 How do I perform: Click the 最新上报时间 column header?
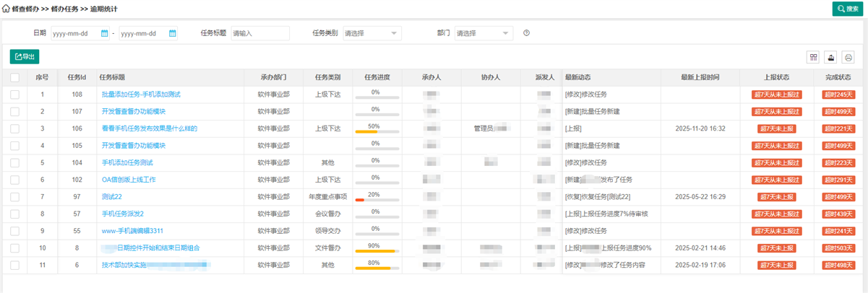point(700,77)
